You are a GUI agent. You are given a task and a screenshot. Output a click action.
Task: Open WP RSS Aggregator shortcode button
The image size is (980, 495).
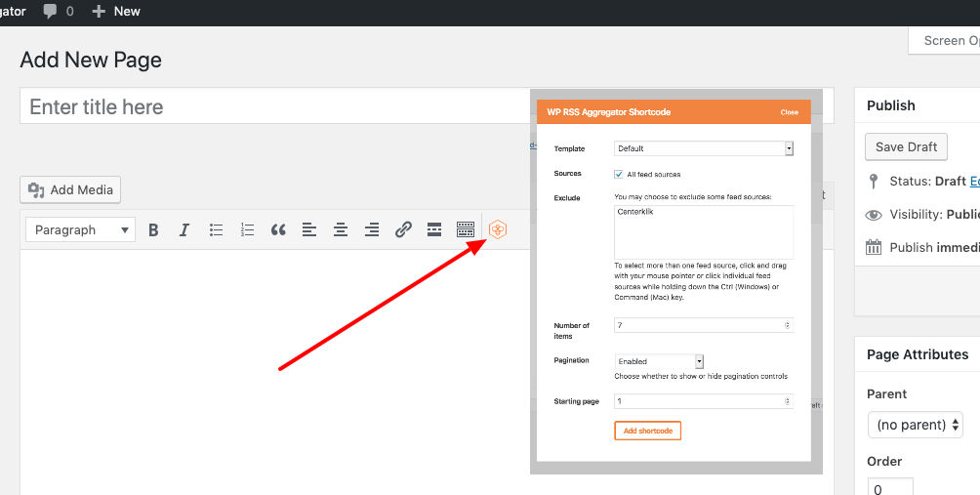(498, 229)
